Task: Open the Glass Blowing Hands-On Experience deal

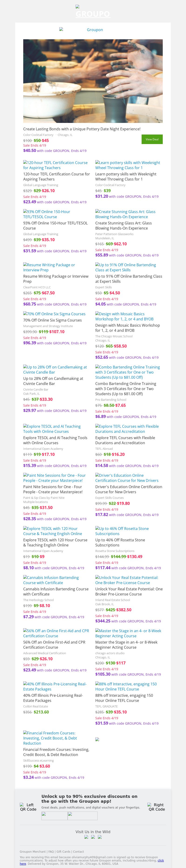Action: [125, 214]
